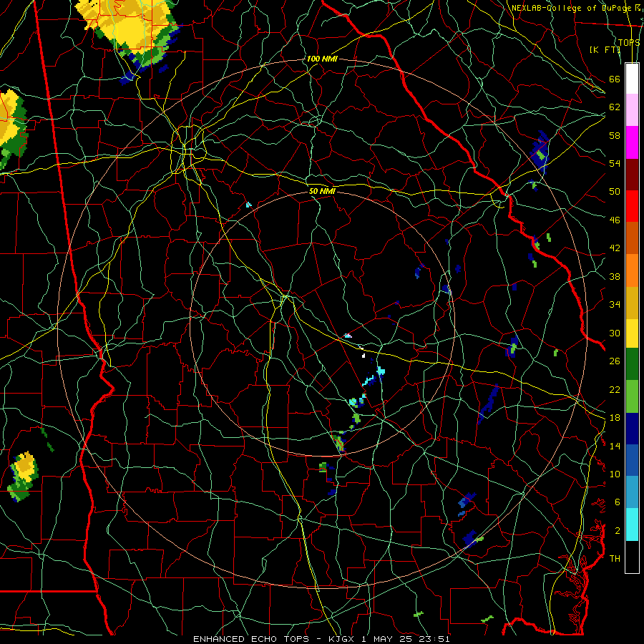
Task: Pick the bright yellow legend swatch
Action: [x=632, y=333]
